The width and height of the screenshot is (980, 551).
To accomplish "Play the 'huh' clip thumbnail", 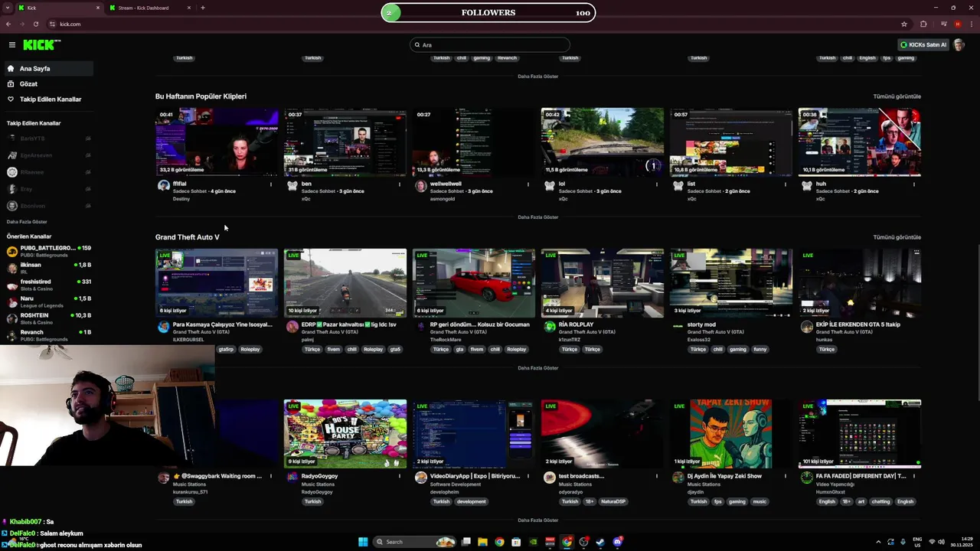I will pos(860,142).
